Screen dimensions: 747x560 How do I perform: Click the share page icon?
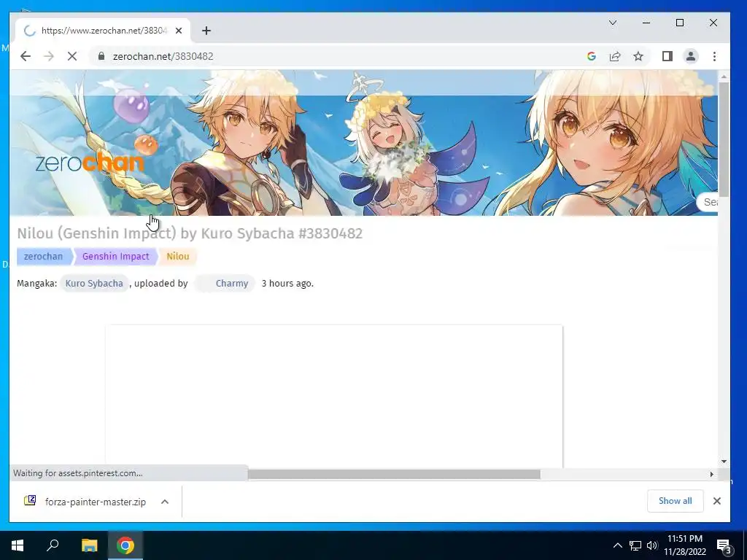[614, 56]
